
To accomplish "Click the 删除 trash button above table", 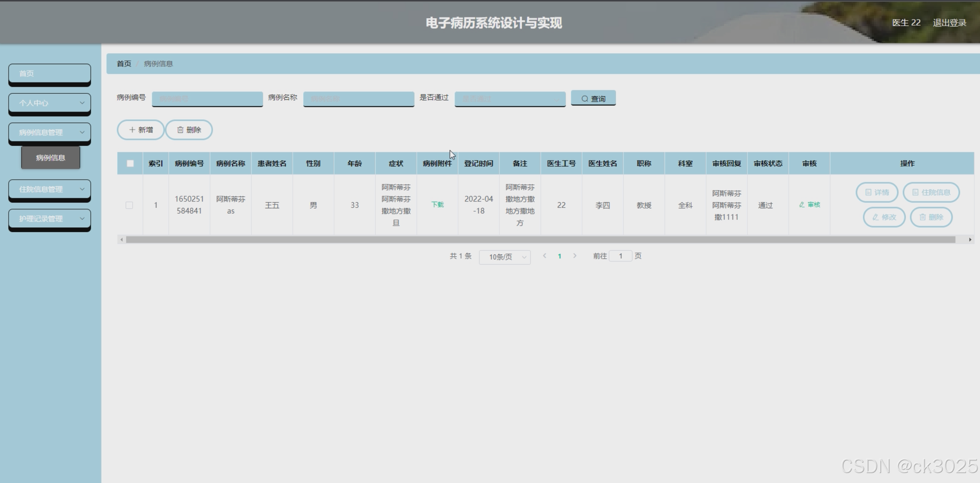I will pos(189,130).
